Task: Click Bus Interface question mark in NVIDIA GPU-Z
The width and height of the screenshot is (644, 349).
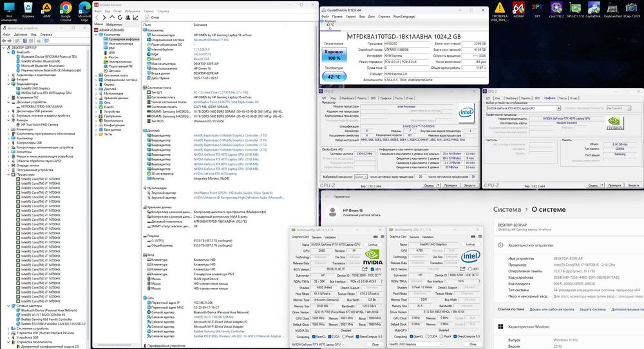Action: (x=381, y=281)
